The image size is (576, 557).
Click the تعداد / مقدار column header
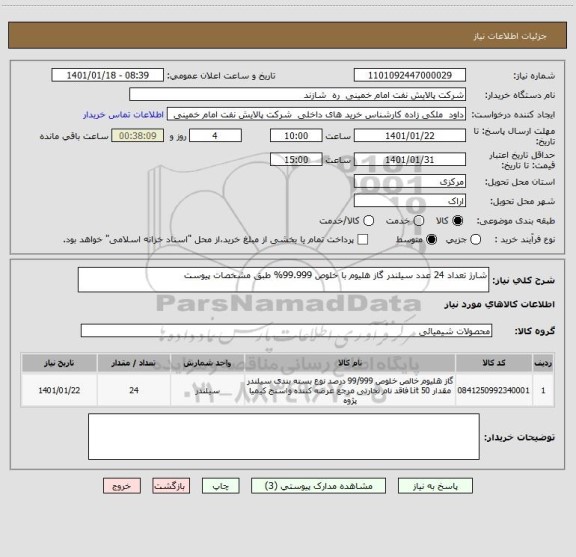(x=134, y=363)
